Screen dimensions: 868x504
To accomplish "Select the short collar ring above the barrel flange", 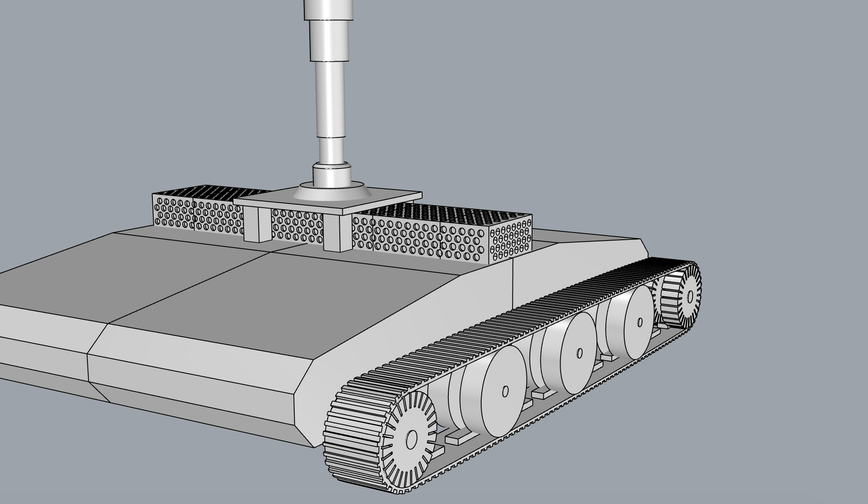I will coord(332,174).
